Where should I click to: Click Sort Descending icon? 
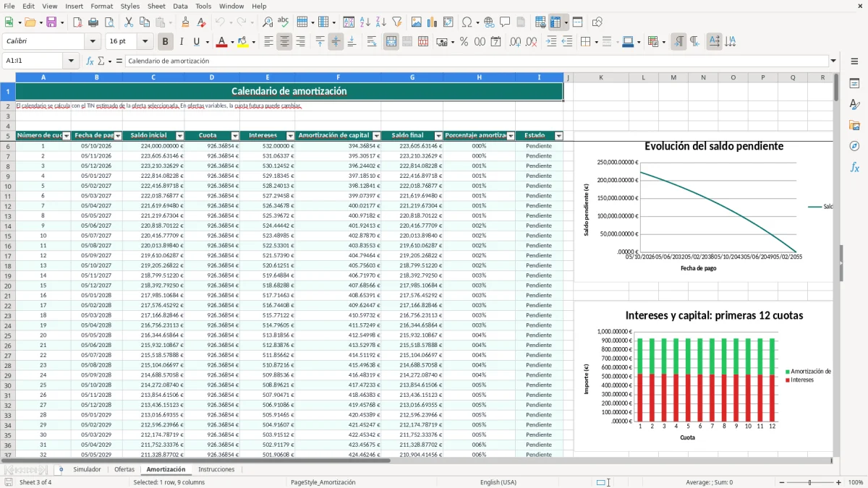point(380,22)
